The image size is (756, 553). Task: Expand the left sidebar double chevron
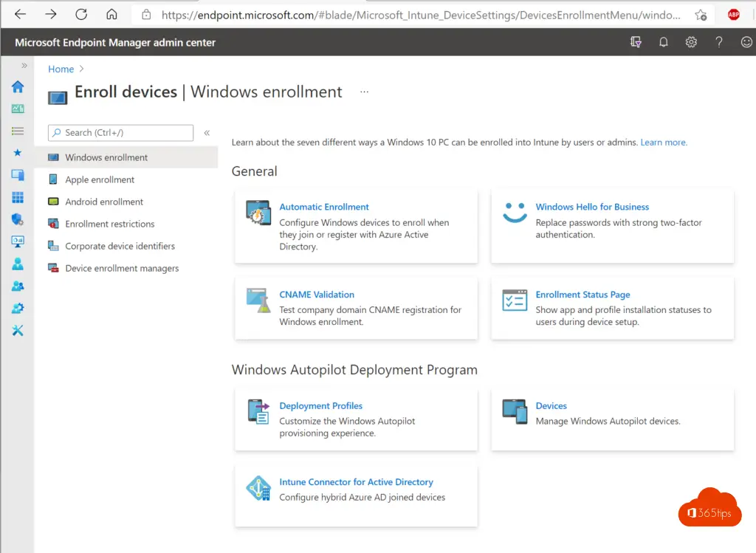(x=24, y=66)
